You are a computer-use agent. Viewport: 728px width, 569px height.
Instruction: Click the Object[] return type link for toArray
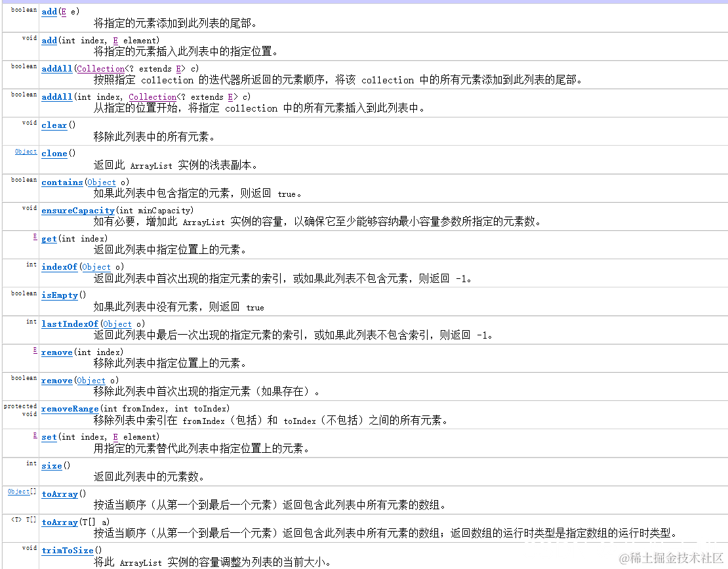(18, 490)
